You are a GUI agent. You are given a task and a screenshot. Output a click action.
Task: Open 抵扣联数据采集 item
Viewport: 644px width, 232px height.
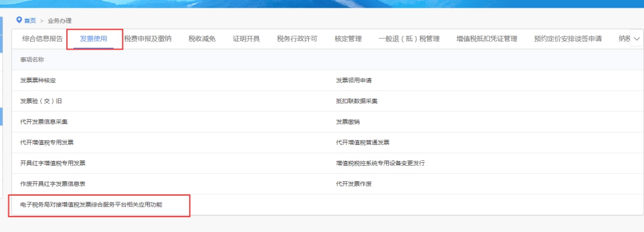(x=357, y=101)
